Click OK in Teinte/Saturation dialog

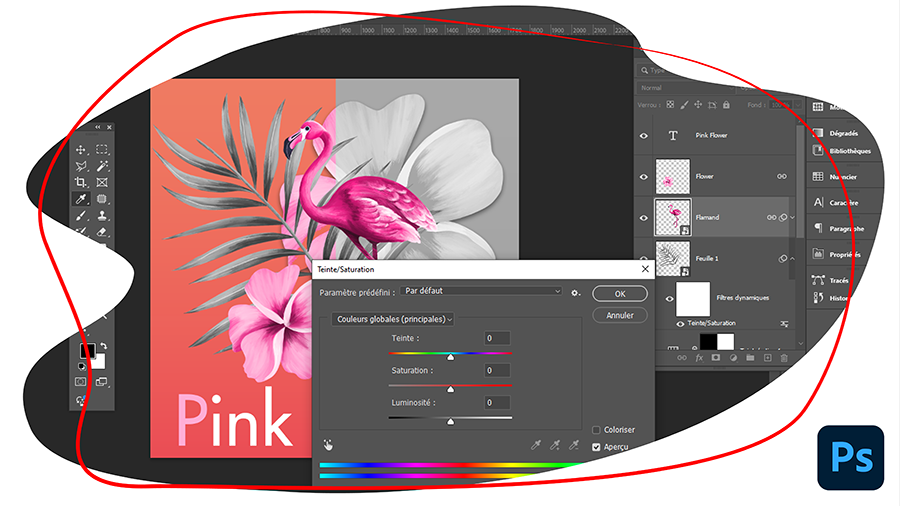point(620,294)
